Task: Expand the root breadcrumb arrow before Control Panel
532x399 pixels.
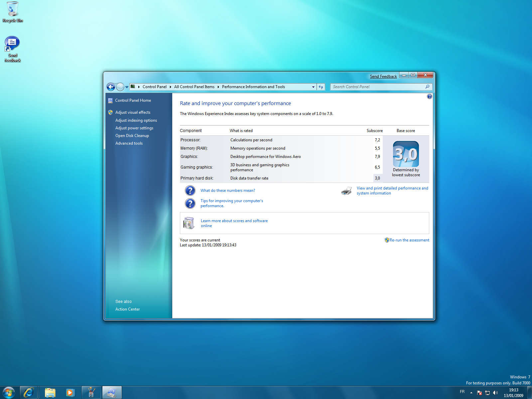Action: pyautogui.click(x=139, y=87)
